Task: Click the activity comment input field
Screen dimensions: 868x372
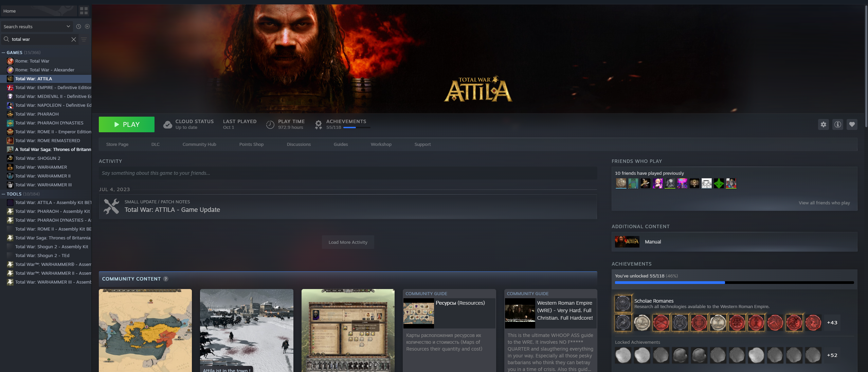Action: 348,173
